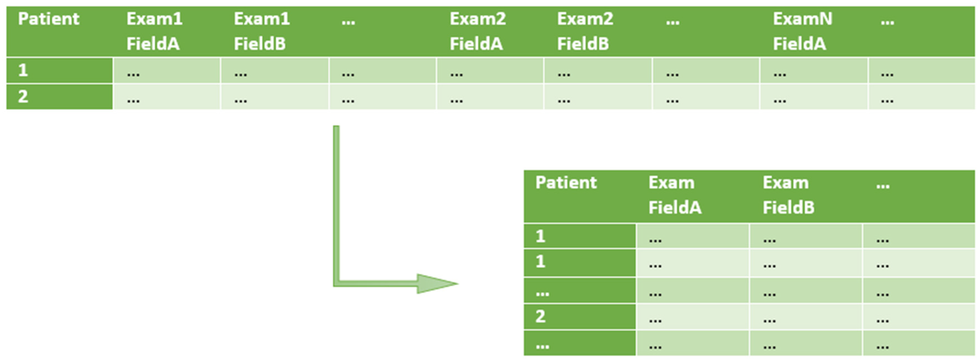Click the Patient header in the top table

49,19
